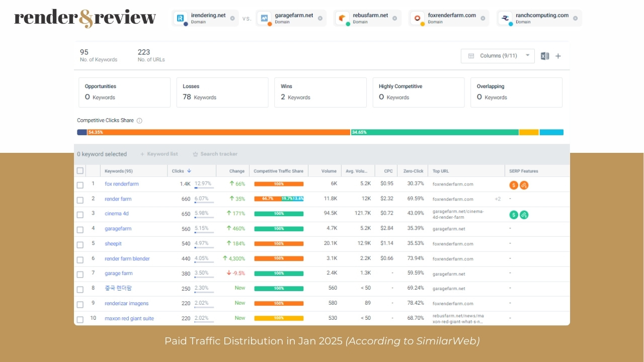Check the fox renderfarm row checkbox
This screenshot has height=362, width=644.
pyautogui.click(x=80, y=185)
